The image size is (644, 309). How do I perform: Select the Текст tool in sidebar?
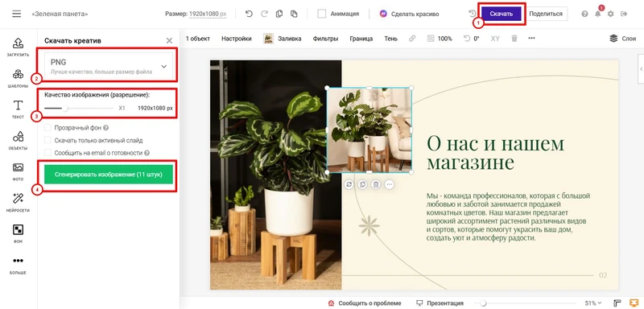(x=18, y=109)
